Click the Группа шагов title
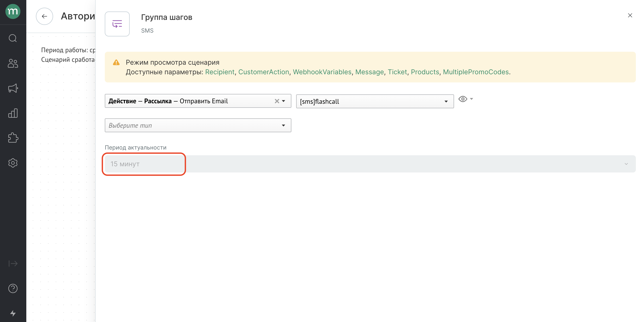The height and width of the screenshot is (322, 644). click(x=167, y=17)
